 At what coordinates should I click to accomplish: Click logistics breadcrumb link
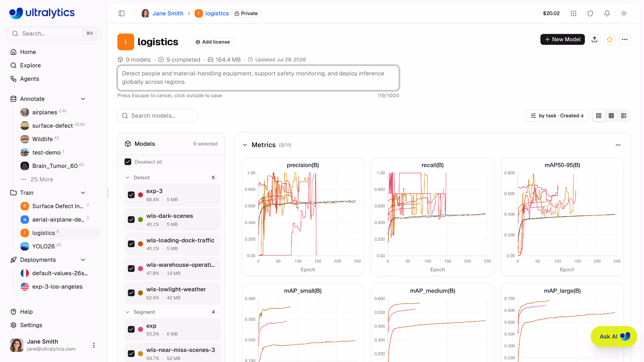[217, 13]
